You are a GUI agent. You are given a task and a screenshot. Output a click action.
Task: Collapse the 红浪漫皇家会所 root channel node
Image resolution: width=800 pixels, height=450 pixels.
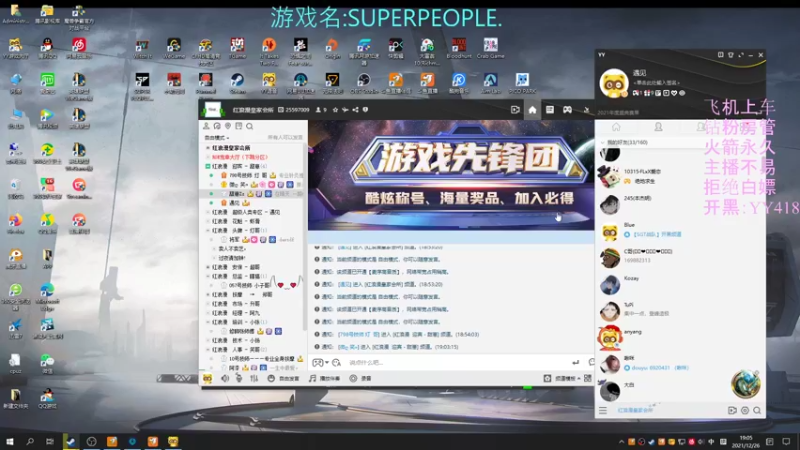click(x=208, y=148)
